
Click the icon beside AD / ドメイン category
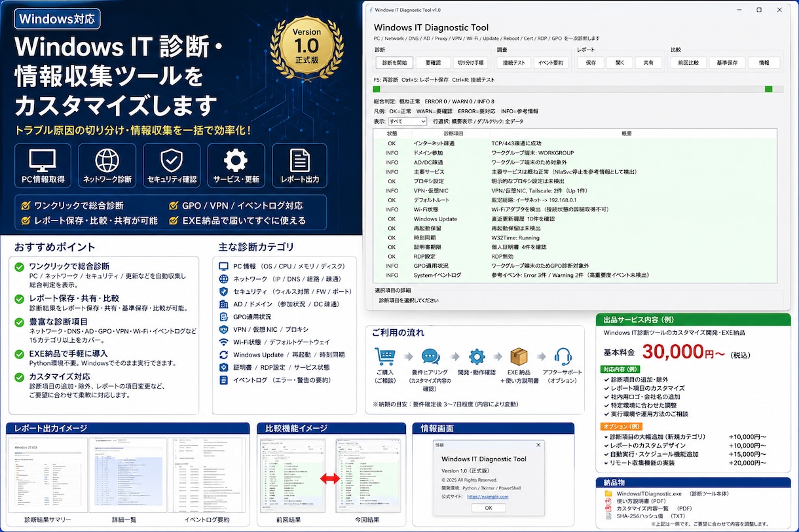[224, 304]
